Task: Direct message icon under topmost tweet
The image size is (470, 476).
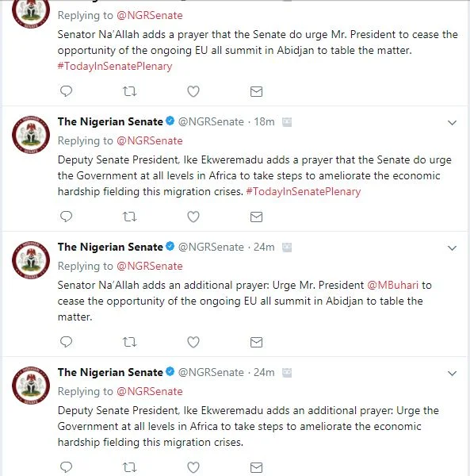Action: point(256,92)
